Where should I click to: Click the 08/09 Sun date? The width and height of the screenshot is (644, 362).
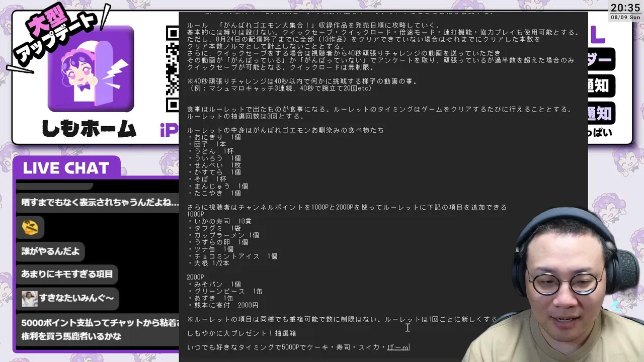pos(625,18)
